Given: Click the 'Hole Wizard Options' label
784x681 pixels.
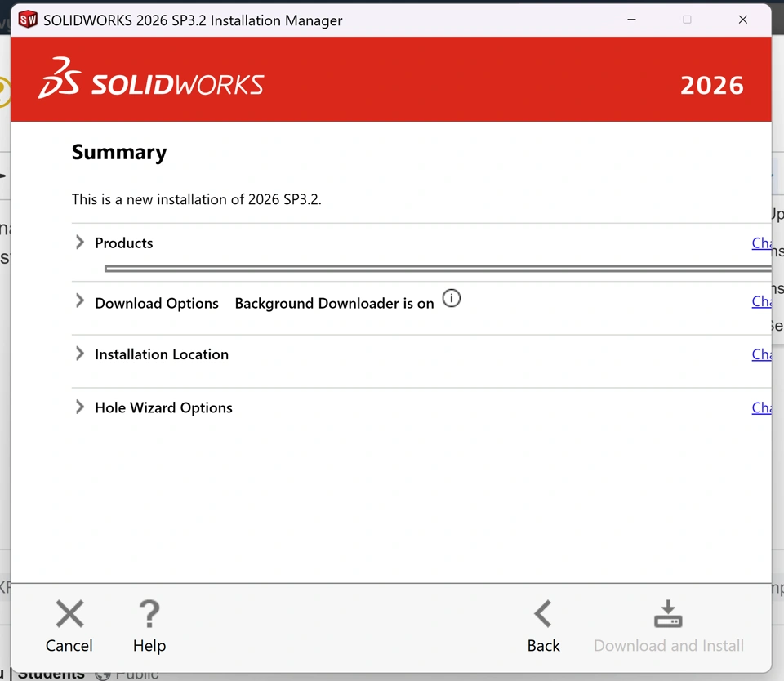Looking at the screenshot, I should click(163, 408).
